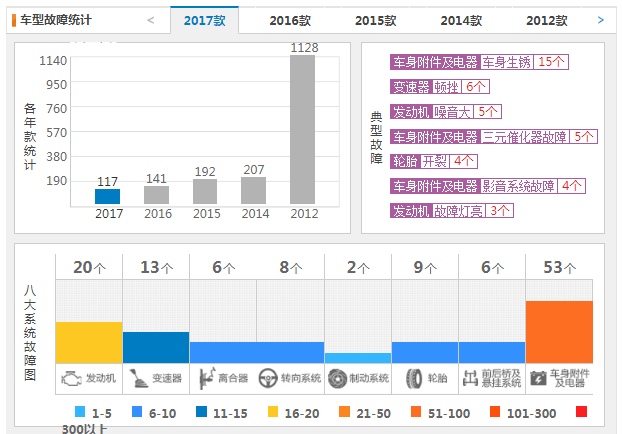Click the 101-300 legend color swatch
This screenshot has height=434, width=622.
click(495, 412)
